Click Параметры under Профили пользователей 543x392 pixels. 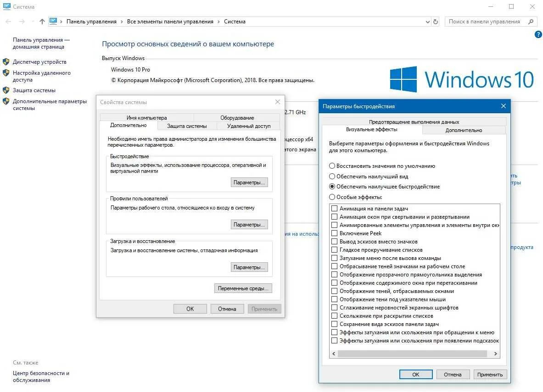click(x=249, y=225)
